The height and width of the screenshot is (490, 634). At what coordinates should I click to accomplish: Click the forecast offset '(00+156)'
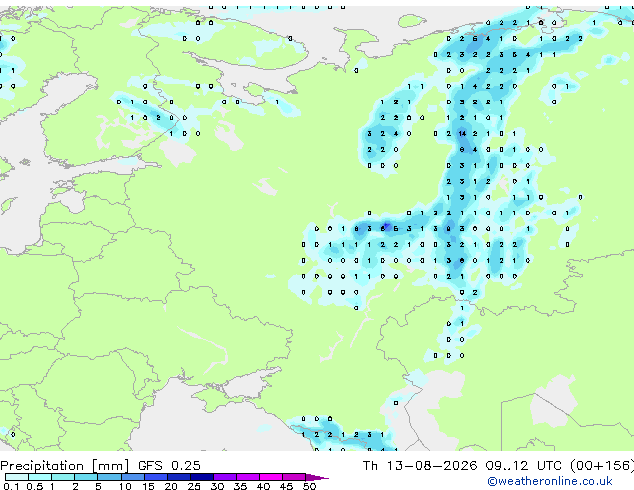click(x=602, y=465)
